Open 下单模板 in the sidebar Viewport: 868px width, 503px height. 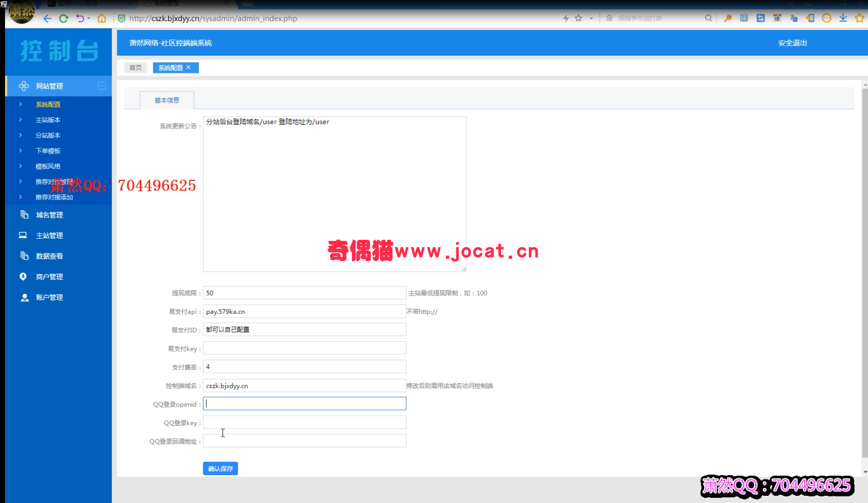pos(48,151)
